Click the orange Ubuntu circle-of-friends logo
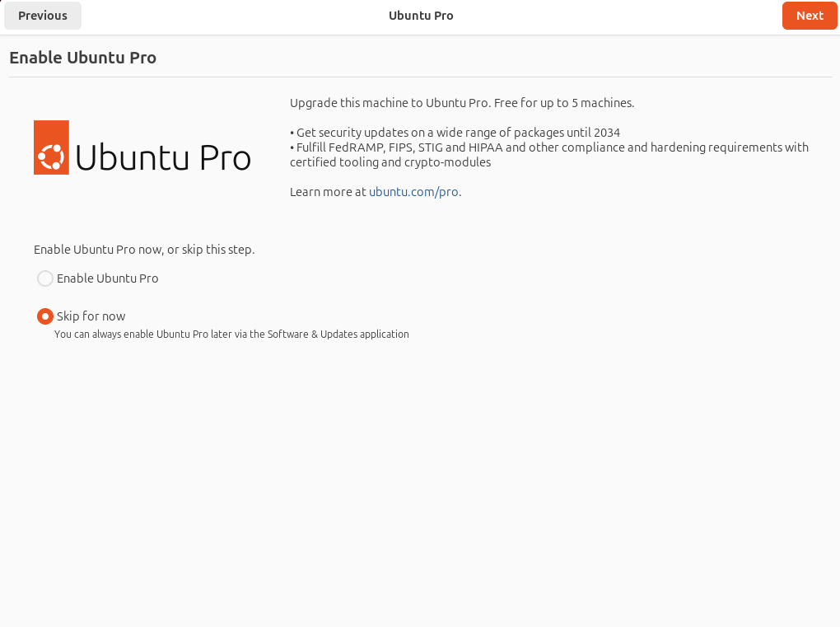The image size is (840, 627). pos(51,147)
